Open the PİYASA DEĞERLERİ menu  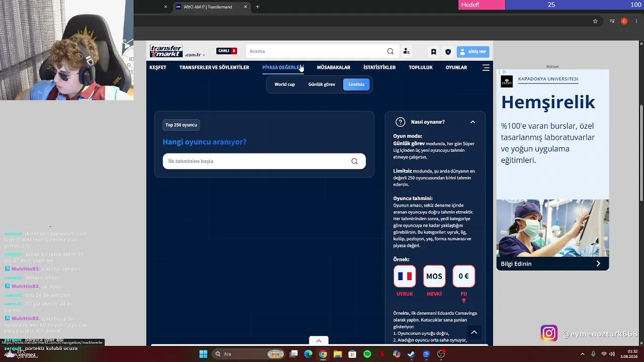coord(283,67)
